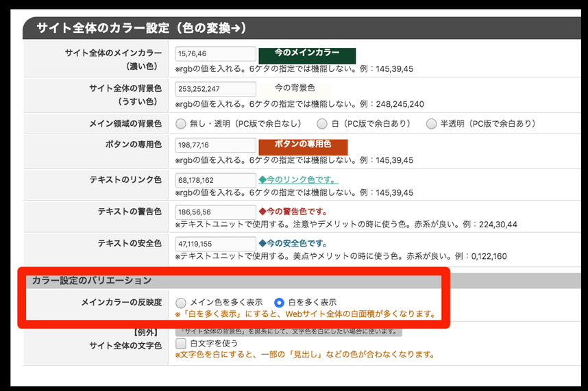The width and height of the screenshot is (588, 391).
Task: Click the dark green 今のメインカラー swatch
Action: [307, 55]
